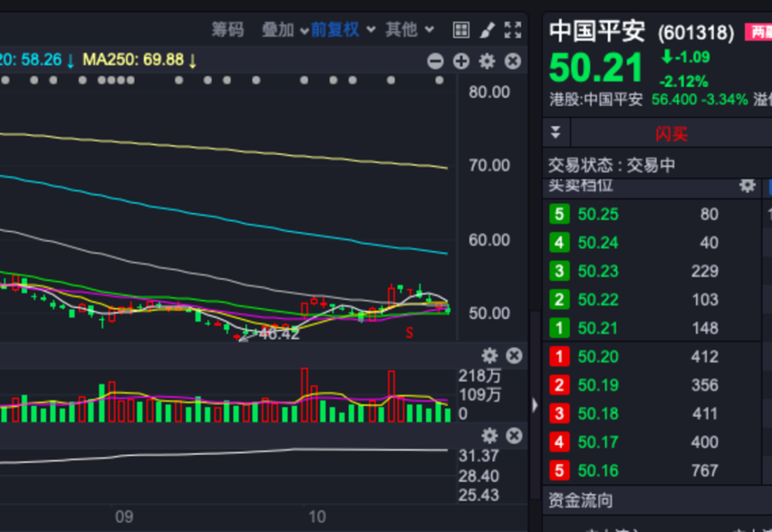Close the volume indicator panel

click(514, 356)
